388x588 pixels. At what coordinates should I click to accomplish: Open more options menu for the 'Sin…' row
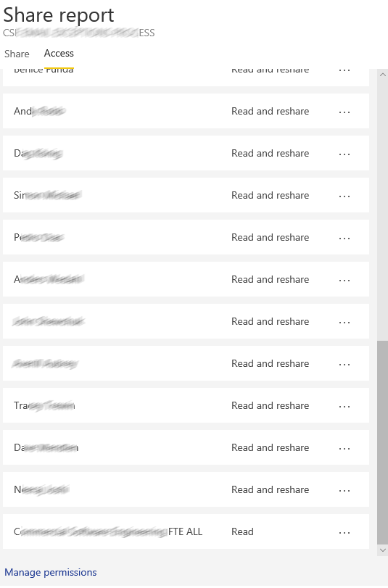344,196
